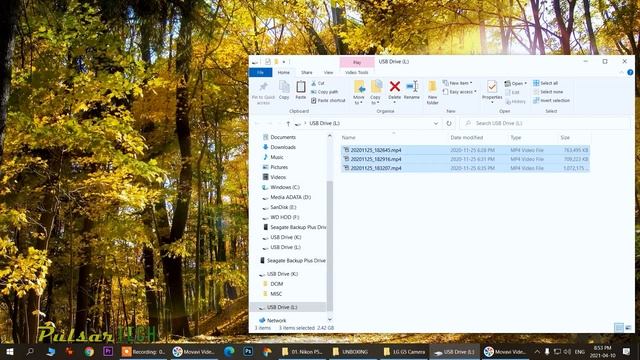Open taskbar search magnifier
Viewport: 640px width, 360px height.
tap(30, 351)
